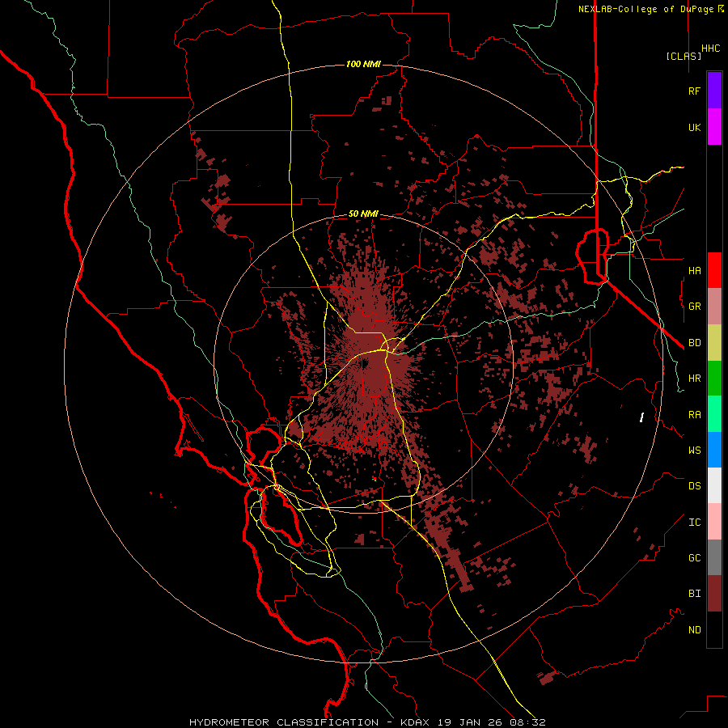
Task: Click the ND black legend swatch
Action: (x=714, y=629)
